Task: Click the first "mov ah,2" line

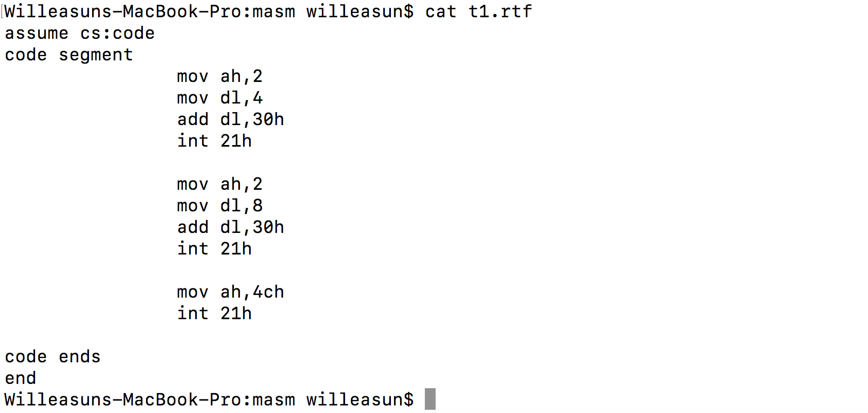Action: click(219, 77)
